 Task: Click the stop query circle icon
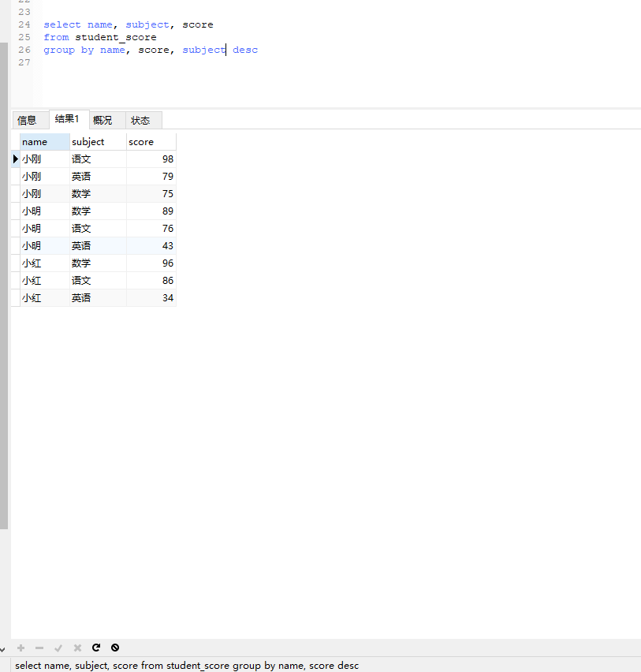click(x=115, y=648)
